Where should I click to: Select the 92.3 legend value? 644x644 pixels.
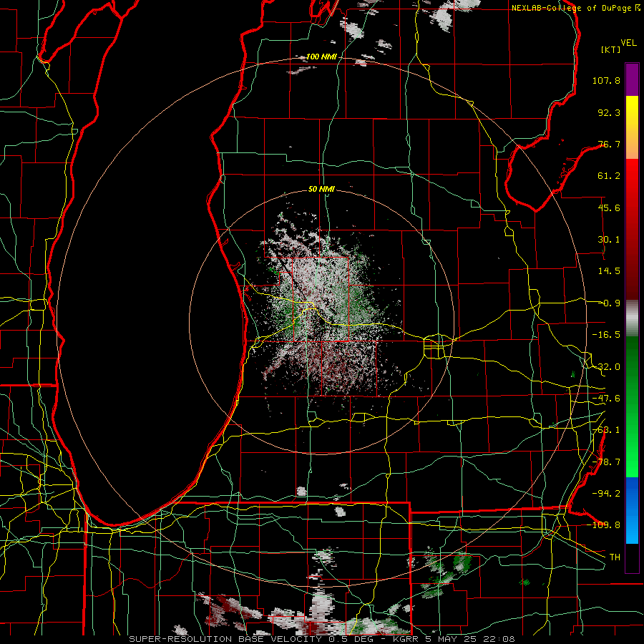point(609,112)
